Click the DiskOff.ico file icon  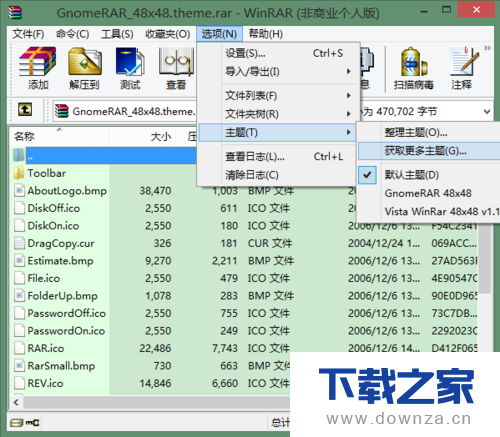pyautogui.click(x=19, y=208)
